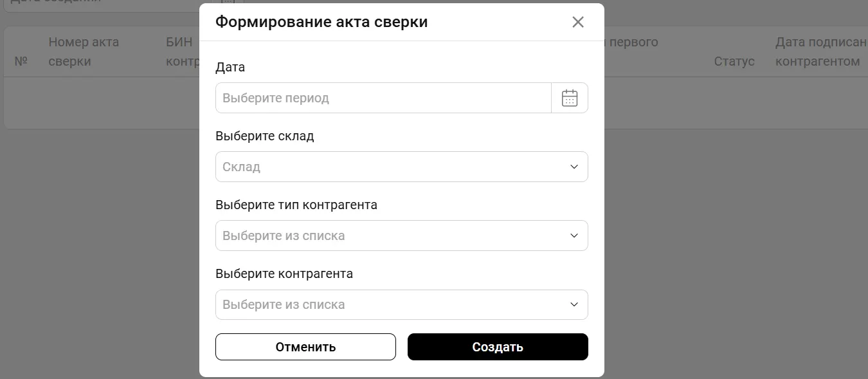Click the 'Дата подписания контрагентом' column header
This screenshot has height=379, width=868.
pos(820,52)
